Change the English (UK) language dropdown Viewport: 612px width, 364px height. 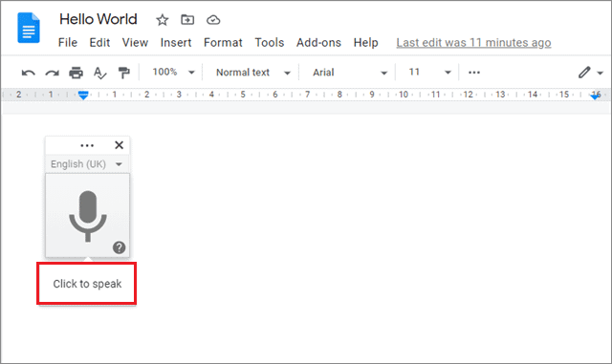click(87, 164)
